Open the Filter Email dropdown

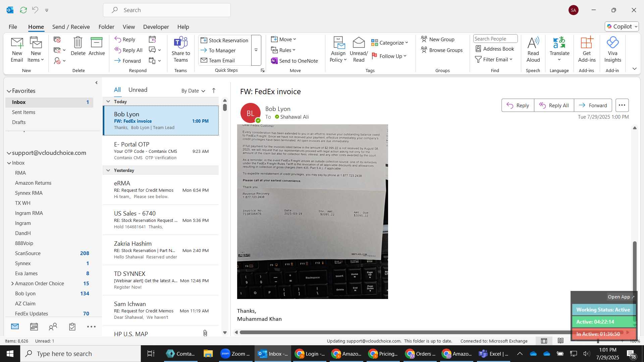(x=494, y=60)
